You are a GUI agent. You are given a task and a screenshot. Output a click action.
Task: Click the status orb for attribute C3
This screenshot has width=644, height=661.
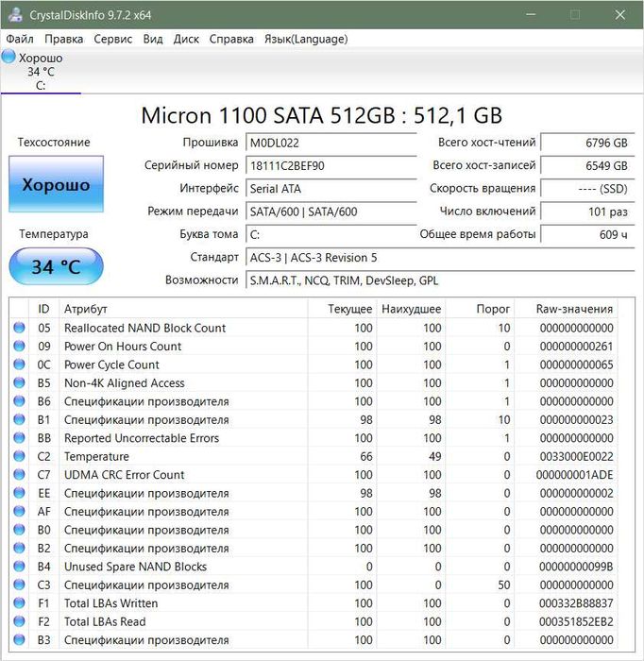click(20, 585)
